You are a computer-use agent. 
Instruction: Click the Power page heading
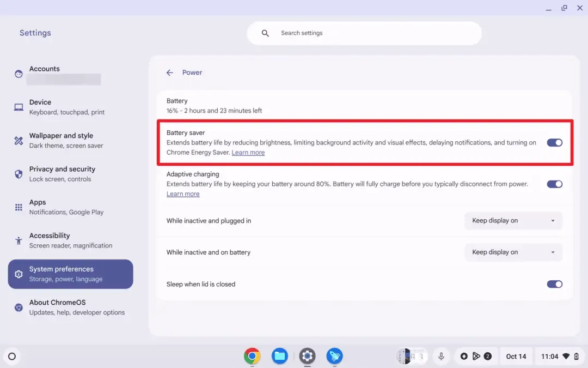point(192,73)
